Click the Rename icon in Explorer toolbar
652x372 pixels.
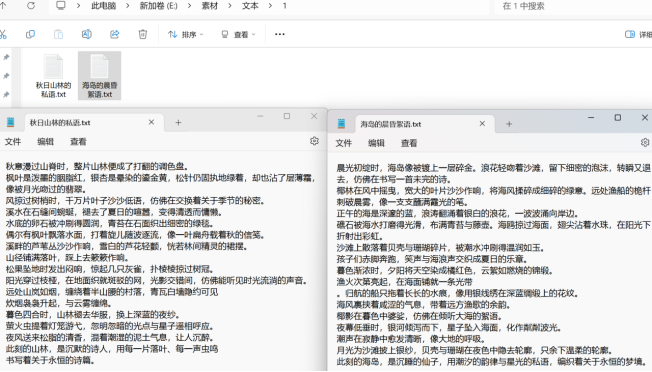click(x=86, y=34)
